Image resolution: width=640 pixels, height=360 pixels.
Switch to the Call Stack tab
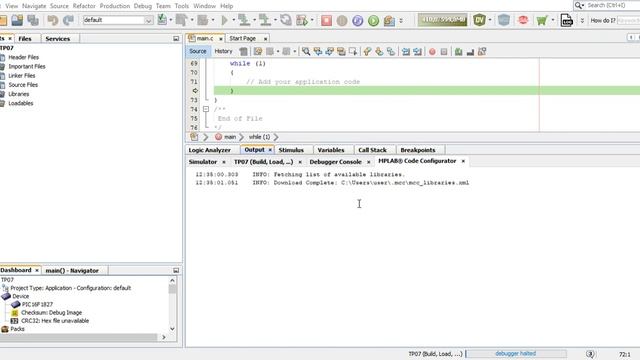click(x=372, y=150)
